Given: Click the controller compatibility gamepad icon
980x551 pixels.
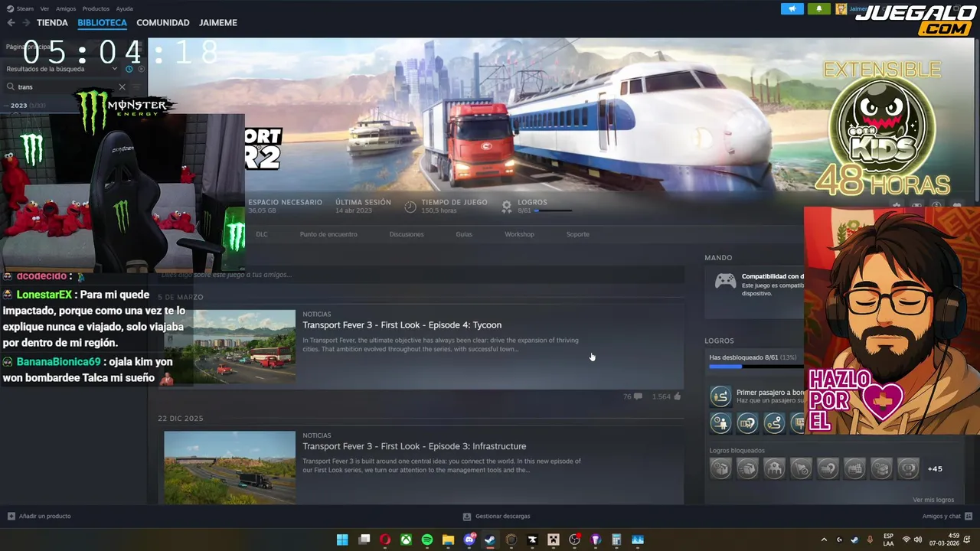Looking at the screenshot, I should point(725,282).
